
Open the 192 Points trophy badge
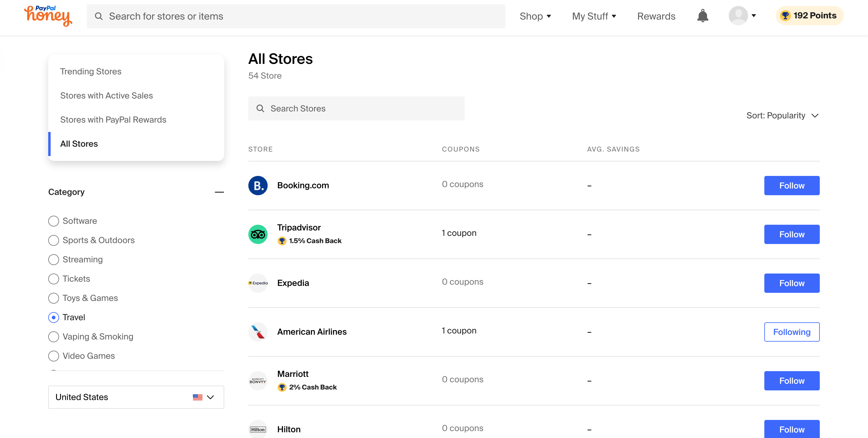809,16
